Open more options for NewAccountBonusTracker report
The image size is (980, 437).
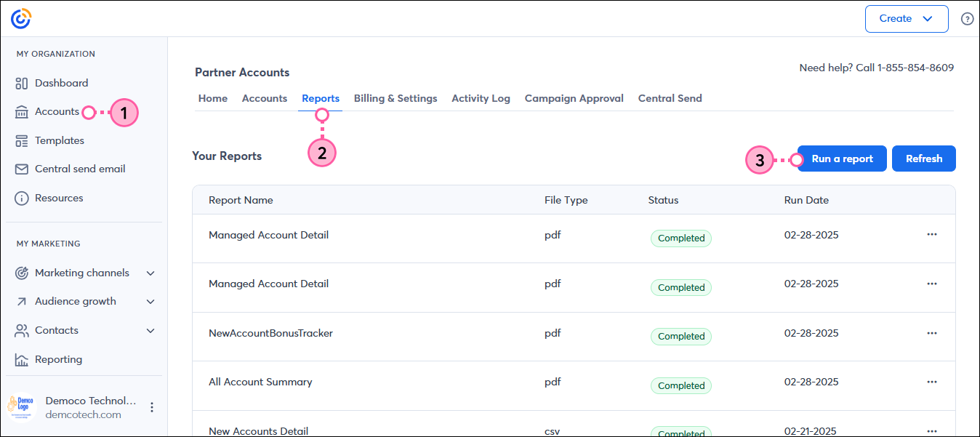pyautogui.click(x=932, y=333)
